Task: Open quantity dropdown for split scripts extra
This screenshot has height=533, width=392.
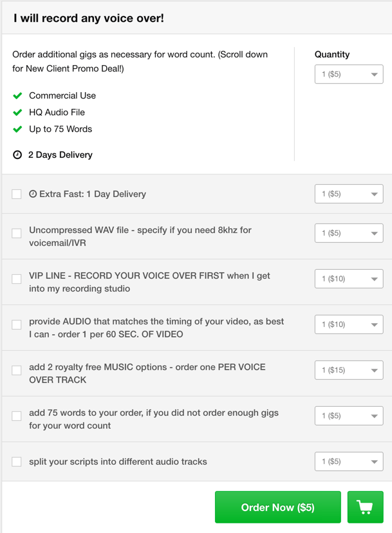Action: click(349, 462)
